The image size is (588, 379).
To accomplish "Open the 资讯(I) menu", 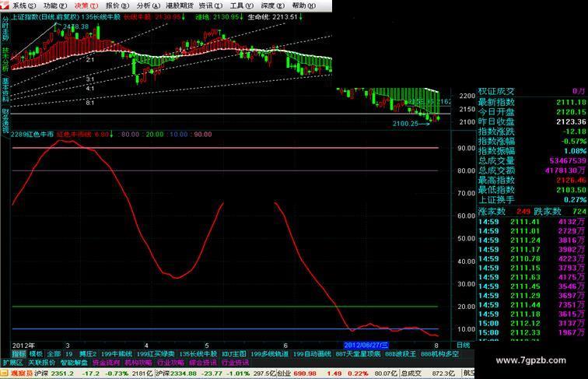I will click(211, 5).
